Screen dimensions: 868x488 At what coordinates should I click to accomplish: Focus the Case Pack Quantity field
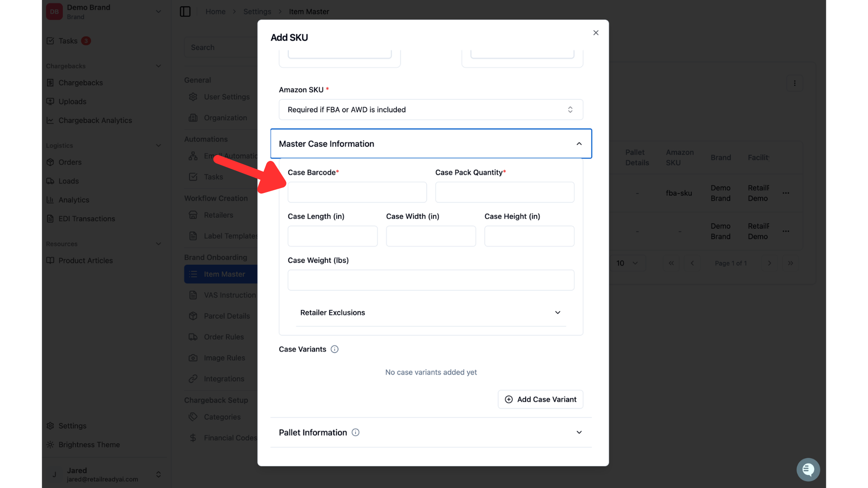tap(505, 192)
